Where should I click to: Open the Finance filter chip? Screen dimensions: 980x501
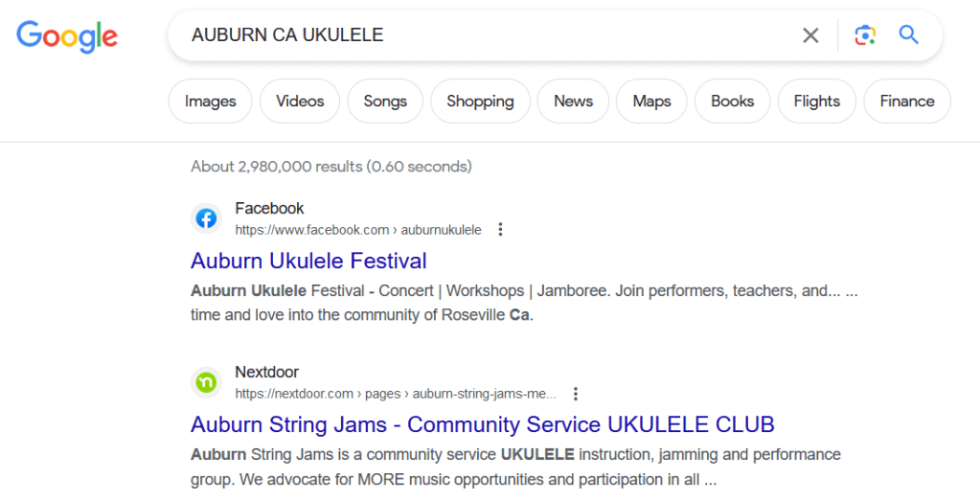pos(906,102)
